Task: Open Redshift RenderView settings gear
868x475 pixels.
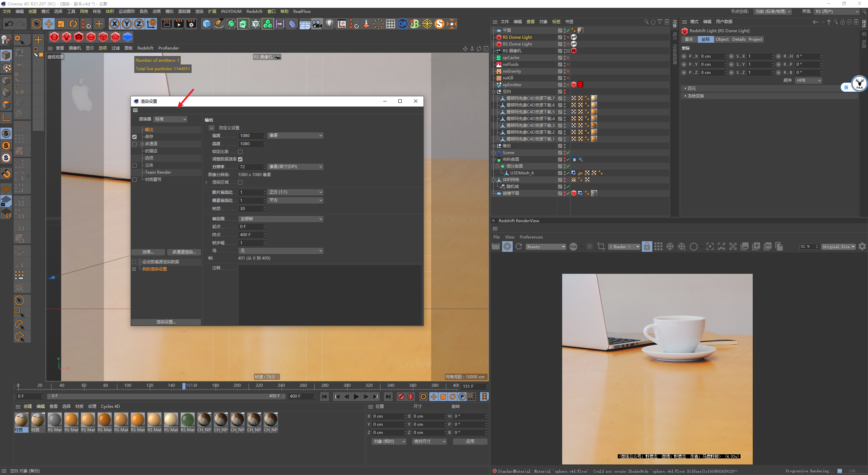Action: tap(862, 247)
